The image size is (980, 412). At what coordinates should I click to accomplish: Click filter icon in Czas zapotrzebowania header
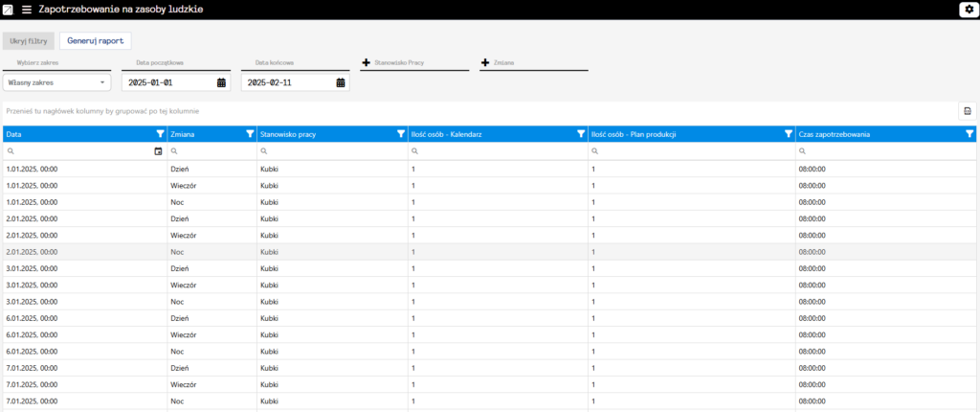point(969,134)
